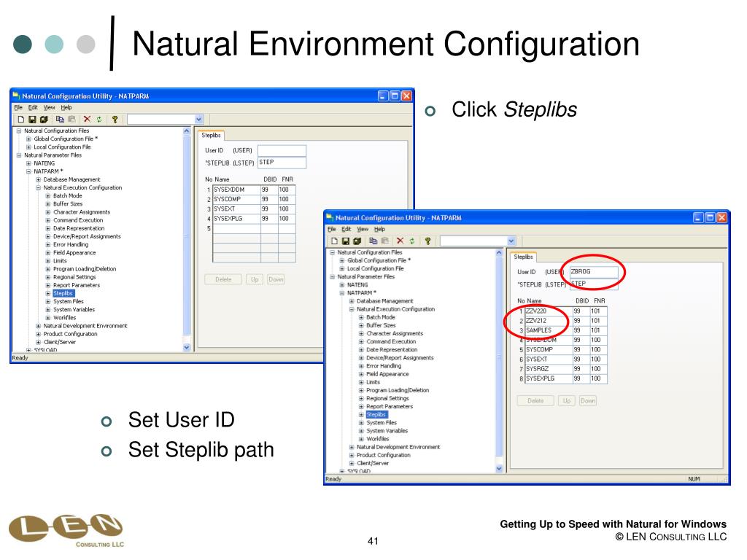Screen dimensions: 747x560
Task: Click the yellow help icon in upper-left window toolbar
Action: [115, 120]
